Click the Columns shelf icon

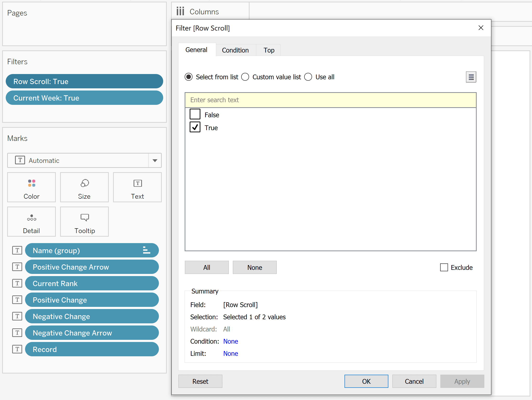coord(180,11)
